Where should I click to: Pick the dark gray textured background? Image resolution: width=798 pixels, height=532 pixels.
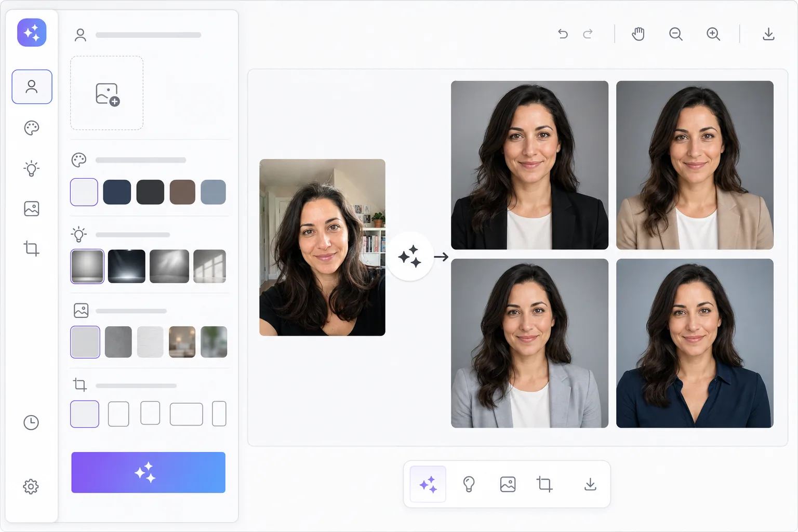click(x=118, y=342)
